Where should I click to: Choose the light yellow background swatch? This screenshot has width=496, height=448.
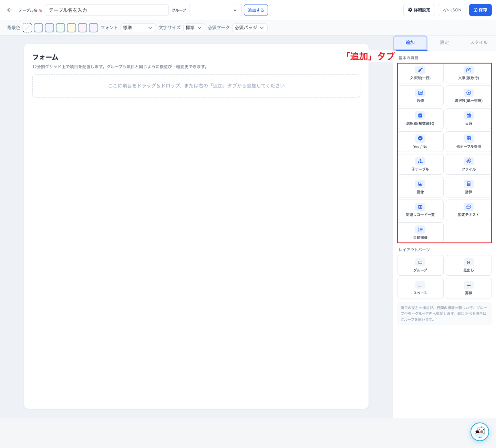pos(71,28)
